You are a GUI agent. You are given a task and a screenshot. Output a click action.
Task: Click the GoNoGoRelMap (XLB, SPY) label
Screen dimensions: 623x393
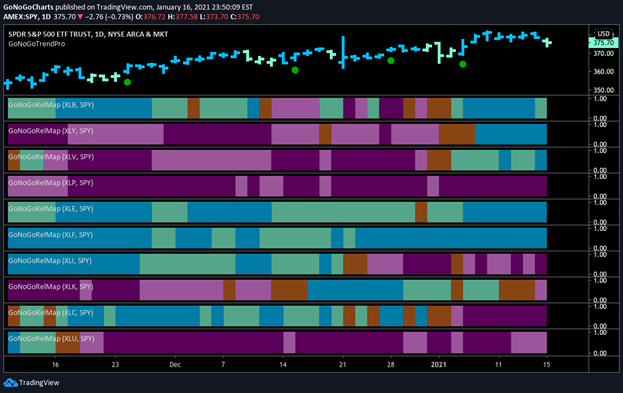[51, 105]
